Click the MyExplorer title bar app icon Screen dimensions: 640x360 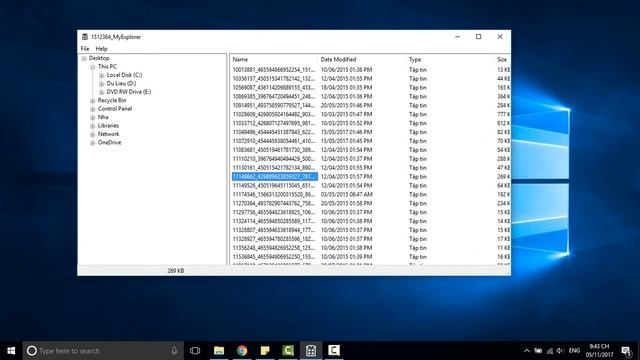84,37
